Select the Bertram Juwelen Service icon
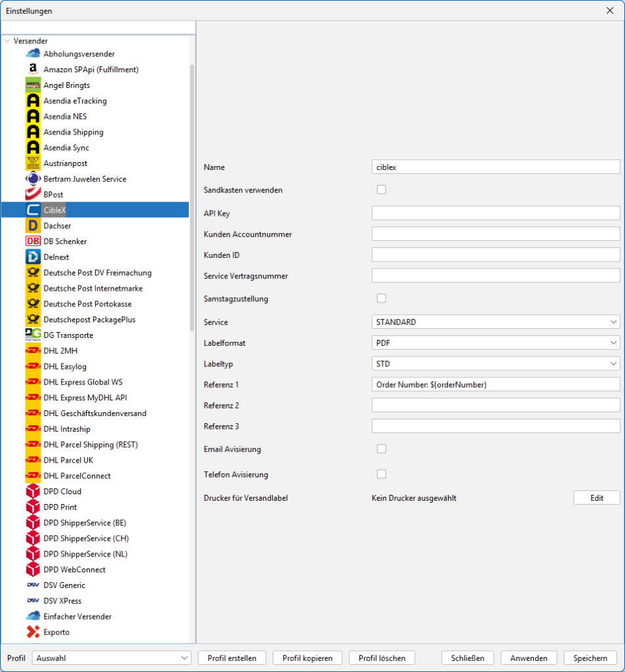625x672 pixels. point(33,179)
